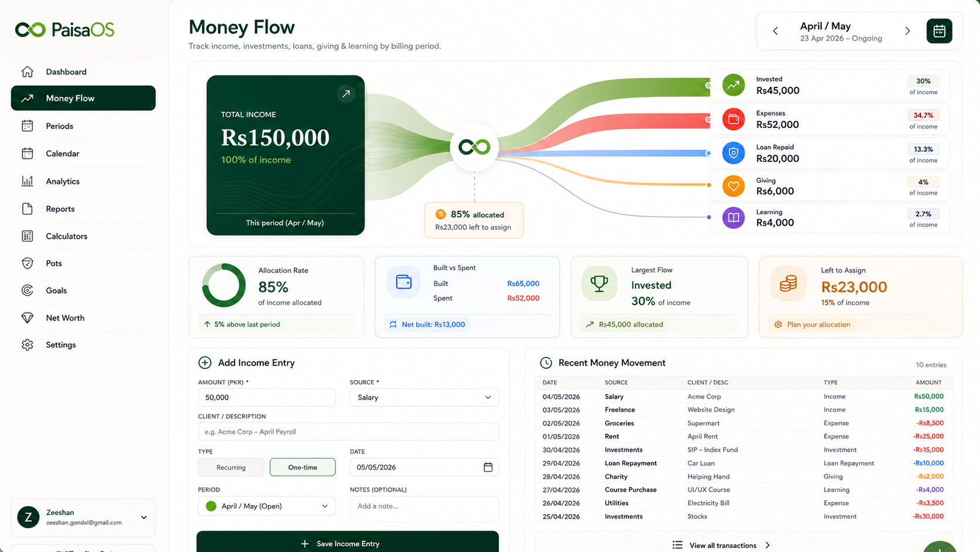Image resolution: width=980 pixels, height=552 pixels.
Task: Click the Settings gear icon in the sidebar
Action: coord(28,345)
